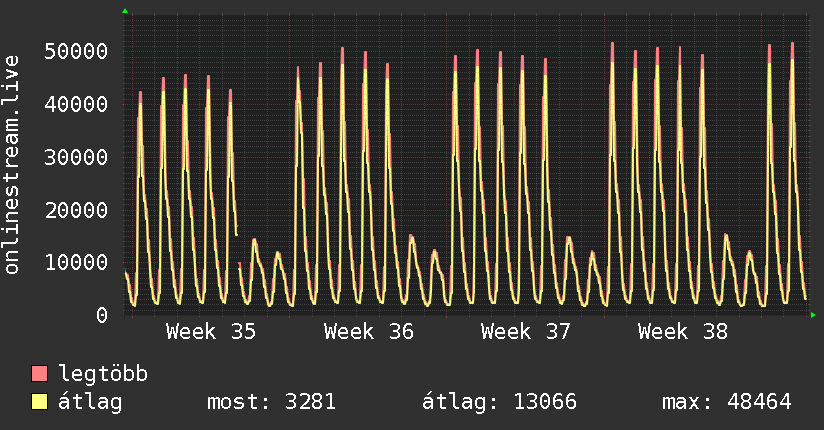
Task: Click the pink legtöbb legend swatch
Action: [39, 373]
